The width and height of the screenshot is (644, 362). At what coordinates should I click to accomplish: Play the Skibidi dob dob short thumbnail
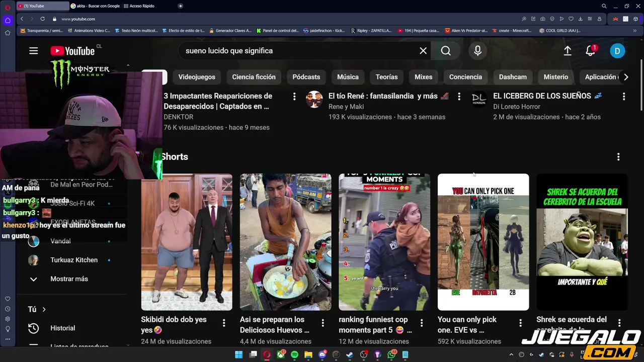[x=187, y=242]
